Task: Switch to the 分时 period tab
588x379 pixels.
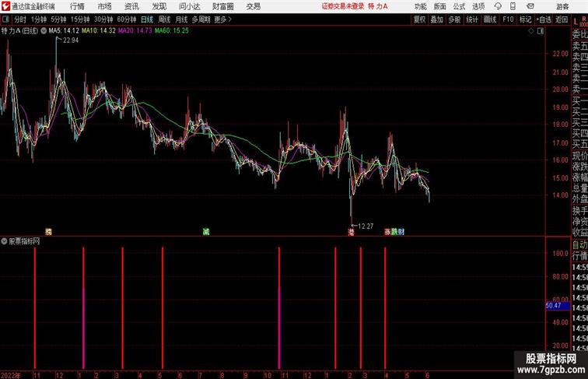Action: 20,19
